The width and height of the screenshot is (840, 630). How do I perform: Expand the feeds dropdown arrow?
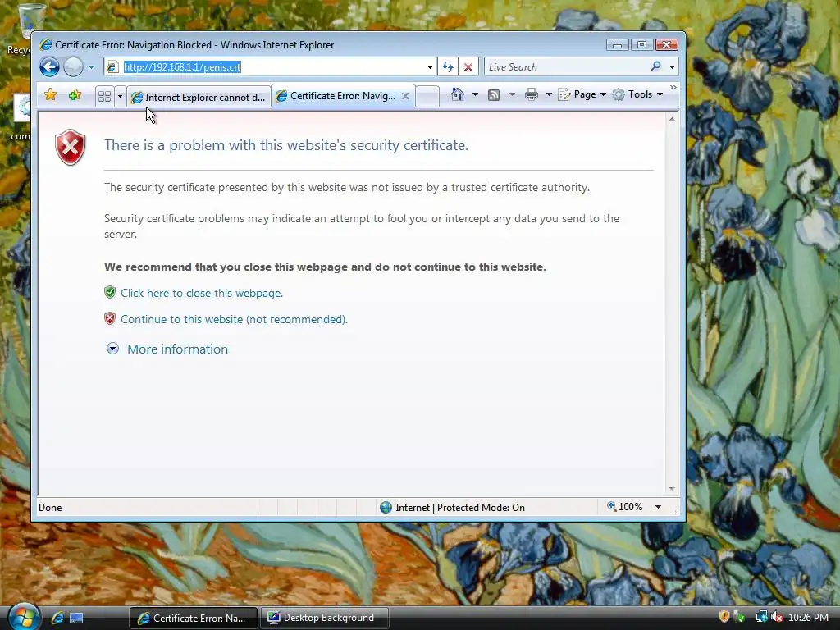pos(512,94)
